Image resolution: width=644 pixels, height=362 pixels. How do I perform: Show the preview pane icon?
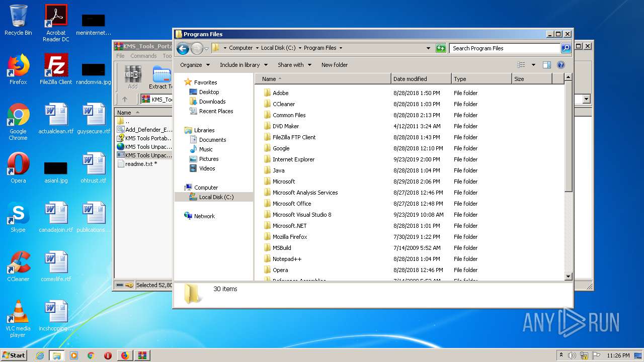pos(547,65)
